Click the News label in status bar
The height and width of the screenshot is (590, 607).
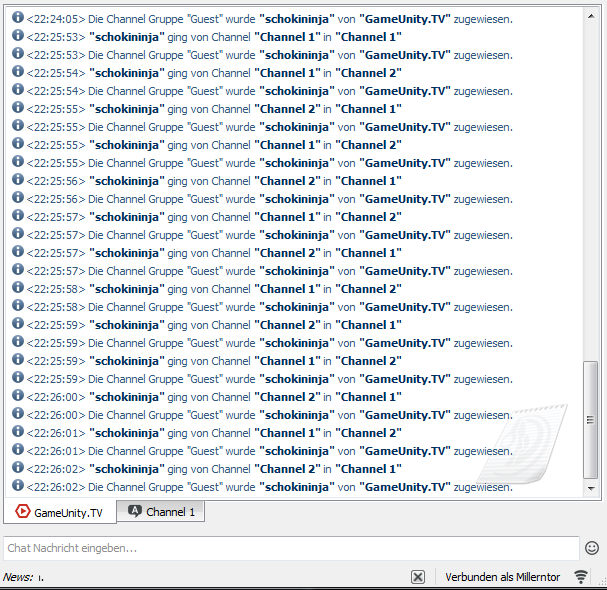pyautogui.click(x=17, y=577)
